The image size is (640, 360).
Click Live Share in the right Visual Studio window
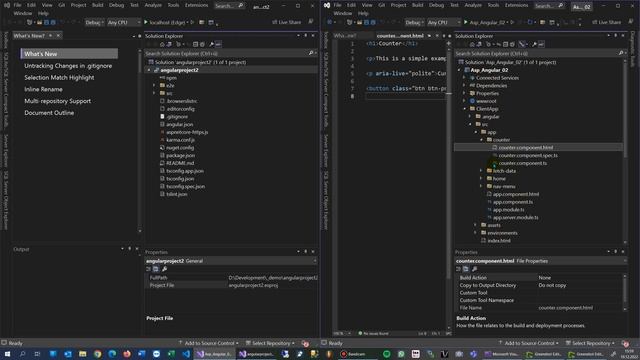click(607, 22)
